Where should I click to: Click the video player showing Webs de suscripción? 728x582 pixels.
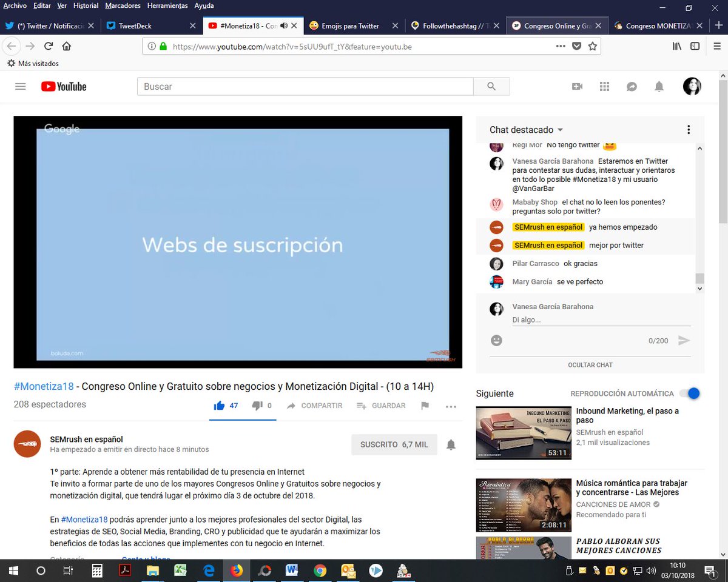[x=238, y=242]
